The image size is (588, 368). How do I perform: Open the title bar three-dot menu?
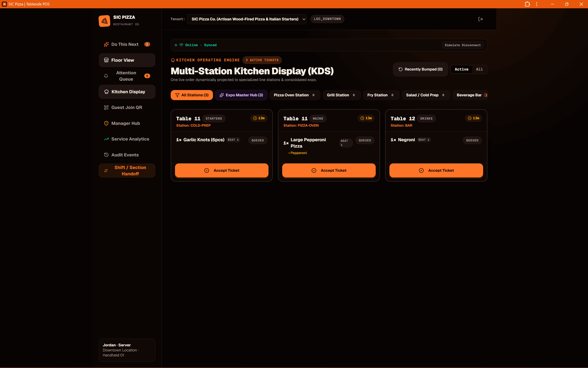tap(536, 4)
